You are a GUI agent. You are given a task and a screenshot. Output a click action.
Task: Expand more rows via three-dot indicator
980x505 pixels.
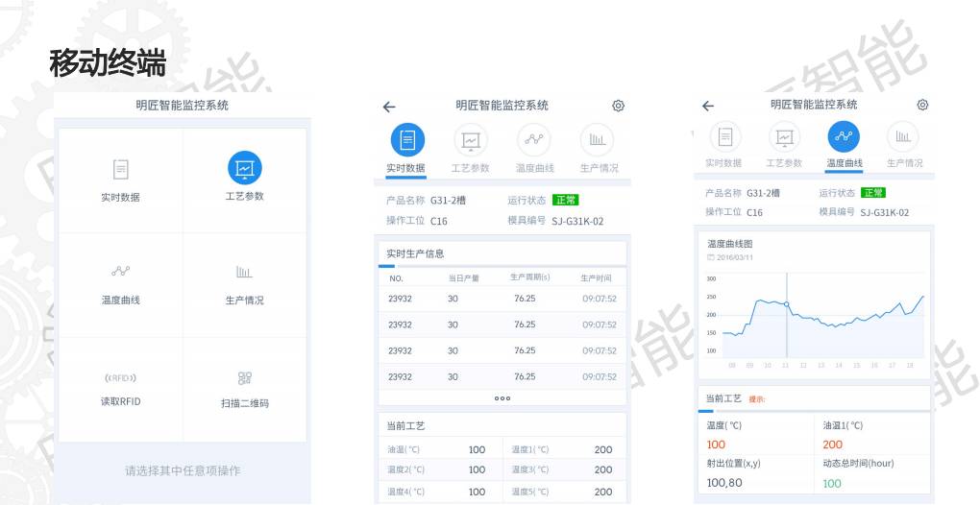pos(502,397)
